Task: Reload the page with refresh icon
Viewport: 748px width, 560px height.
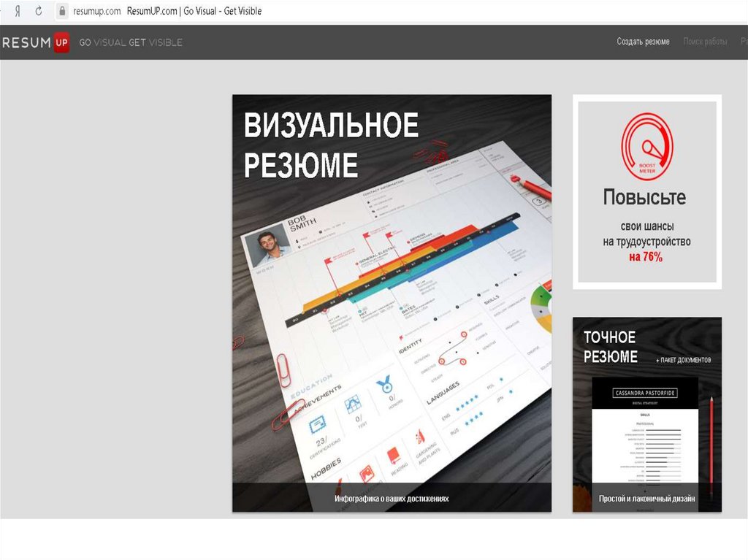Action: click(x=39, y=10)
